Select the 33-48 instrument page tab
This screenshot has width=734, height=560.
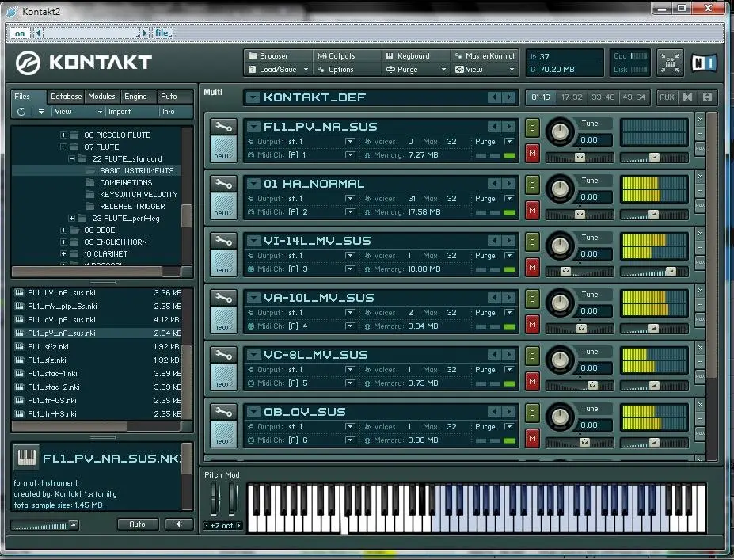point(603,97)
